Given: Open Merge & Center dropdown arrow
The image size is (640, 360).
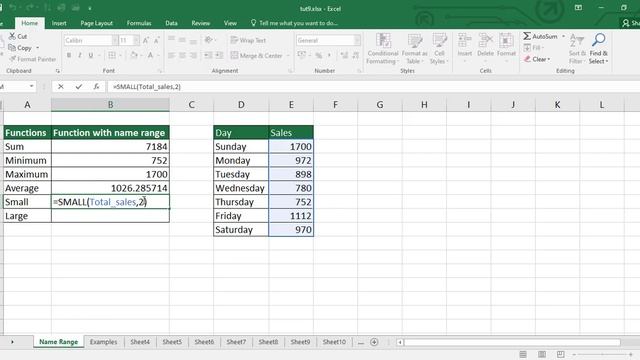Looking at the screenshot, I should 288,56.
